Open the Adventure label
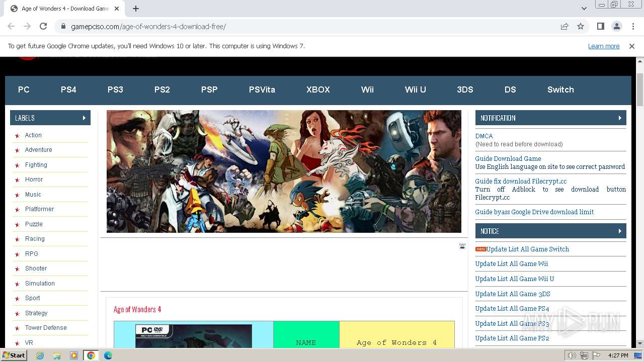 [x=38, y=150]
